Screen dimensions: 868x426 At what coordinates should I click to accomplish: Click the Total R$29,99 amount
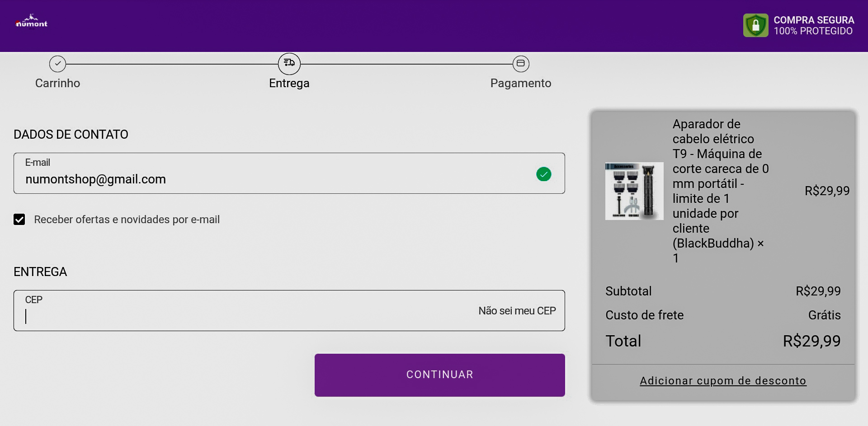tap(811, 341)
